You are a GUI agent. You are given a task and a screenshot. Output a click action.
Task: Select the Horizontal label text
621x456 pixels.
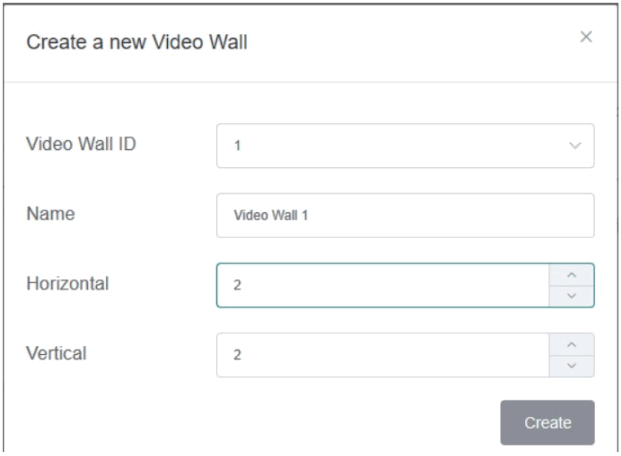click(67, 284)
